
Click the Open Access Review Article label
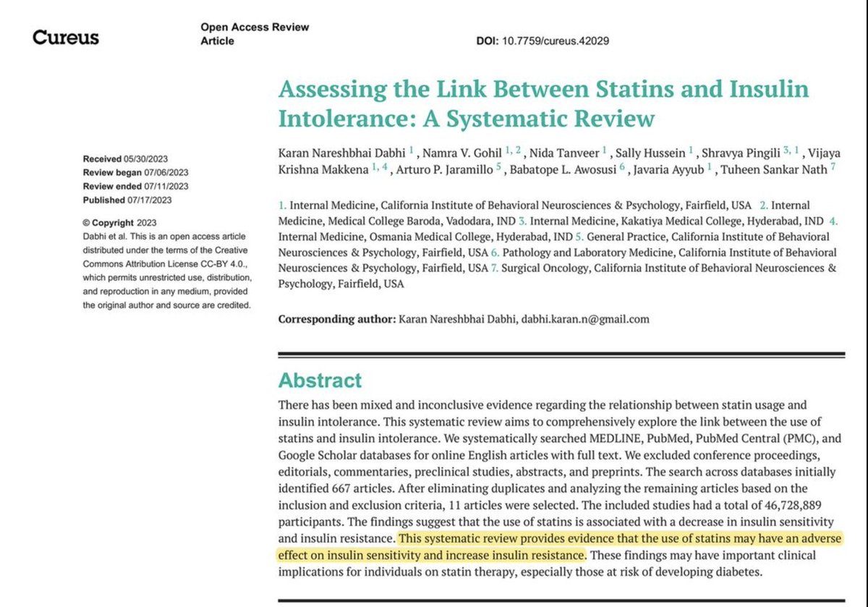pos(254,34)
